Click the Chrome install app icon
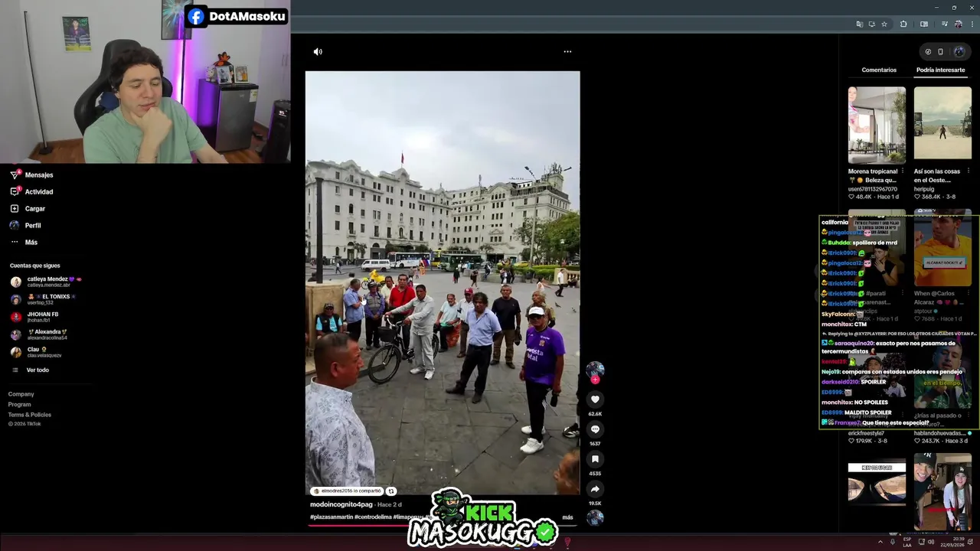The width and height of the screenshot is (980, 551). (871, 24)
